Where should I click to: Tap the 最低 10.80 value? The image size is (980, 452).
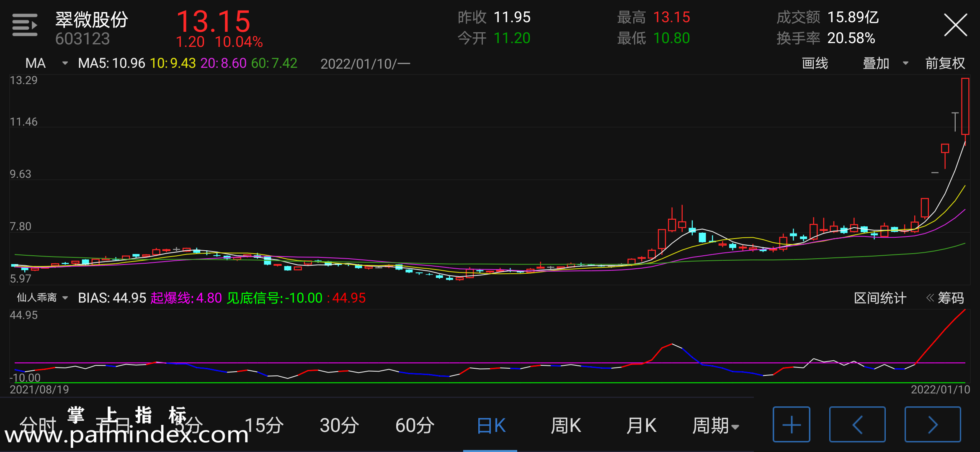click(653, 38)
